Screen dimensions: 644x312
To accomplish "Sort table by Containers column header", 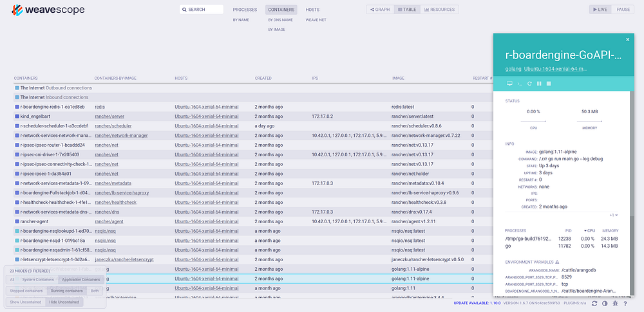I will point(26,78).
